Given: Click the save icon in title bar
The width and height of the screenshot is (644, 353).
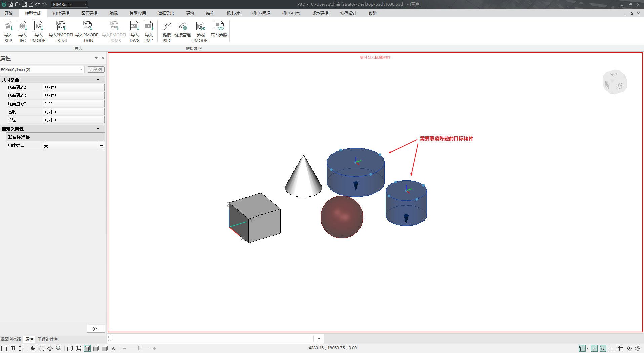Looking at the screenshot, I should [24, 4].
